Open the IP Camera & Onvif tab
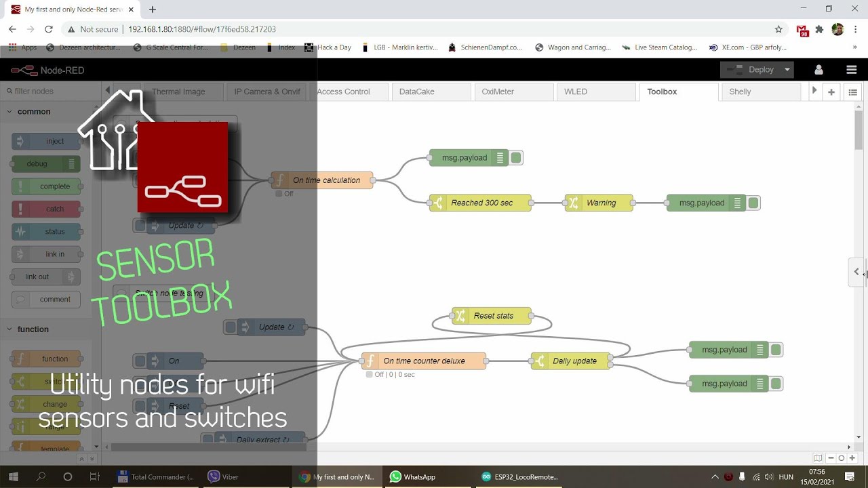The image size is (868, 488). pyautogui.click(x=267, y=91)
